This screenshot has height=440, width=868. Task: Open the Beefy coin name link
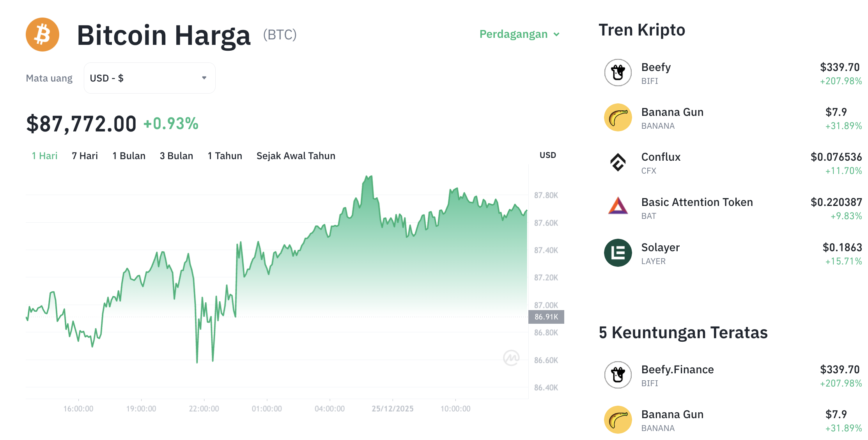(655, 67)
